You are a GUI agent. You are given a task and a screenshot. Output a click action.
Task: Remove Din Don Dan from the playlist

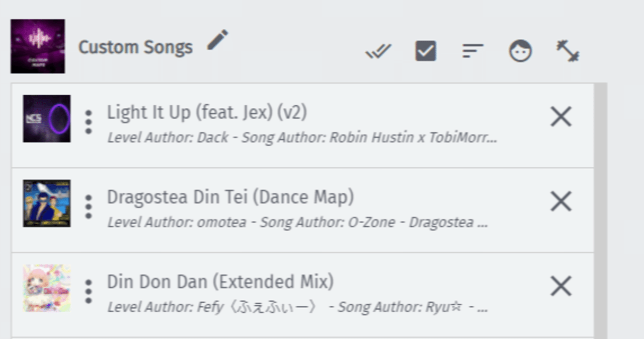[561, 287]
